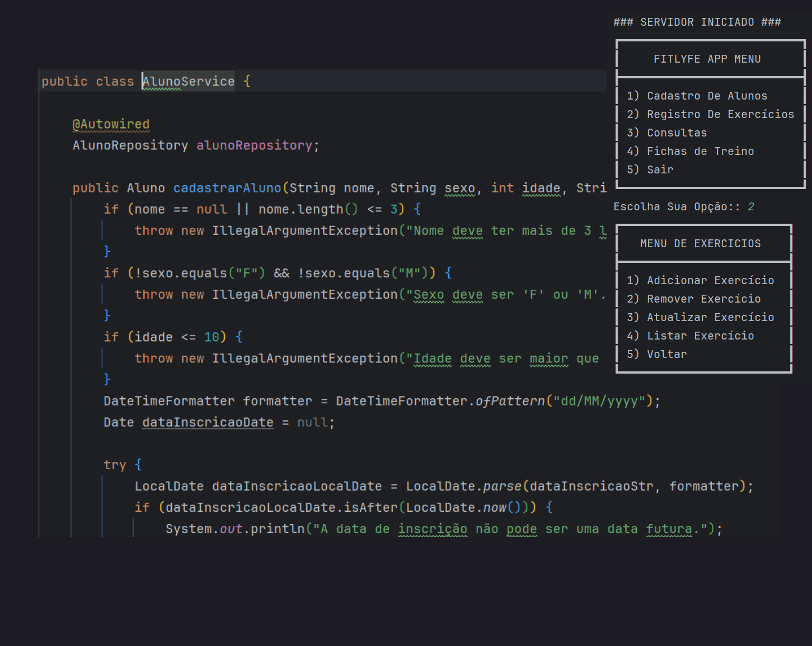This screenshot has height=646, width=812.
Task: Click the SERVIDOR INICIADO header text
Action: 697,22
